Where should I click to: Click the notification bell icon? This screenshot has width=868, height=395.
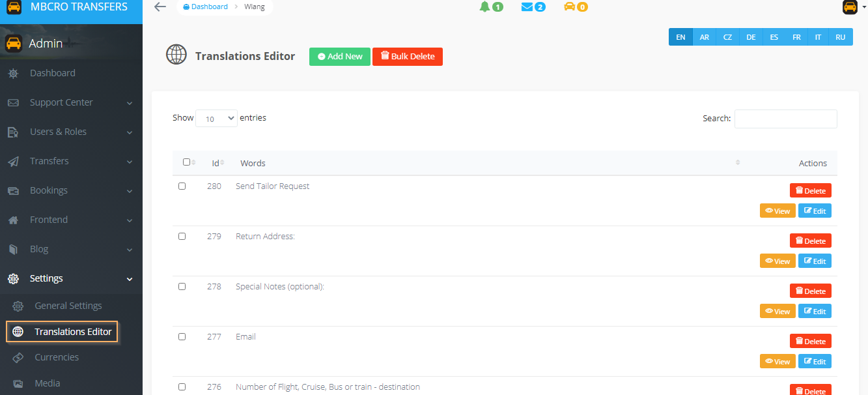(485, 7)
